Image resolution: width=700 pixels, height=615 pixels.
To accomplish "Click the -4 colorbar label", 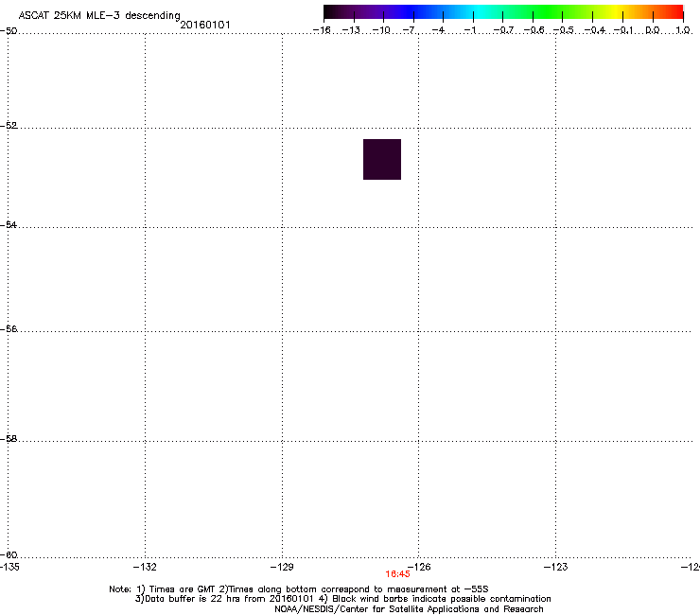I will pos(438,30).
